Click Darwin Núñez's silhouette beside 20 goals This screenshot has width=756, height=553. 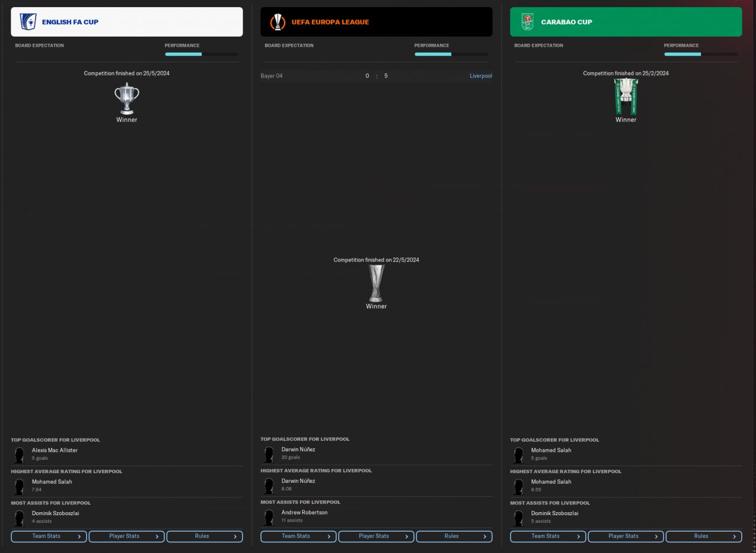click(269, 454)
